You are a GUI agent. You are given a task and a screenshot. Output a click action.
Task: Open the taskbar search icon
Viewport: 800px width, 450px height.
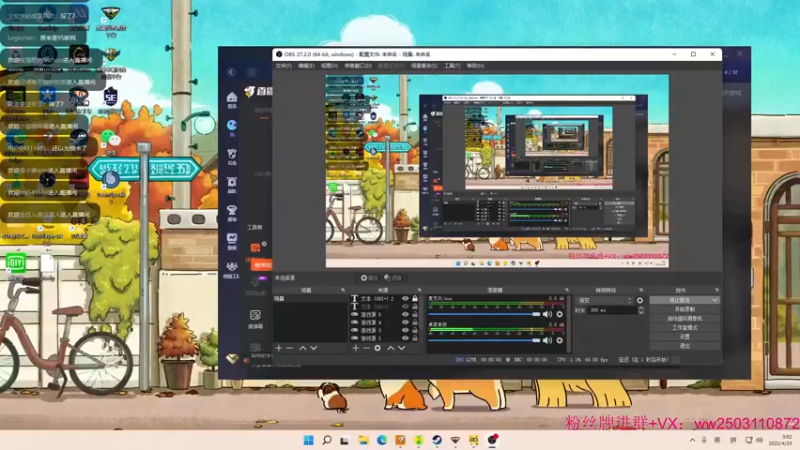coord(327,440)
